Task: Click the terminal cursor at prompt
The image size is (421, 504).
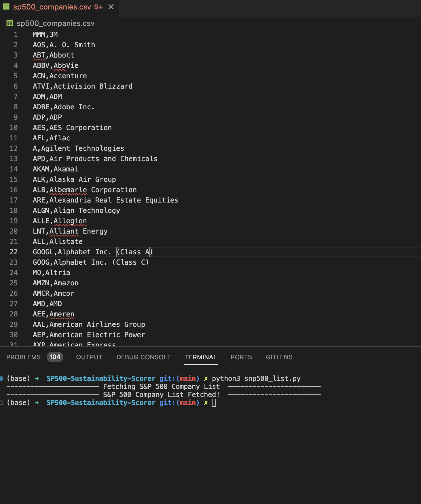Action: [x=214, y=403]
